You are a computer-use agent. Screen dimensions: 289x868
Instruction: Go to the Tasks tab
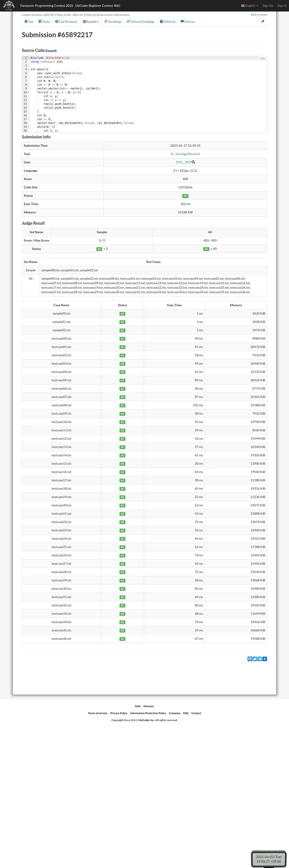click(44, 22)
